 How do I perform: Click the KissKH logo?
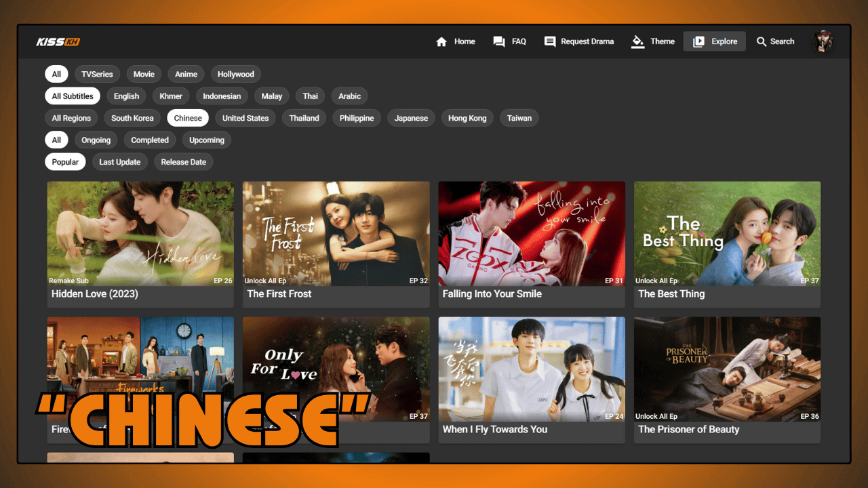pos(58,42)
